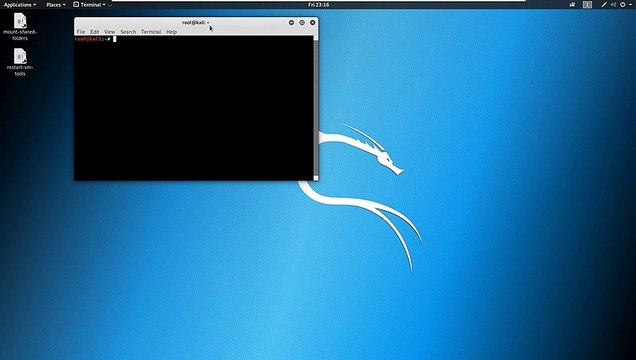Maximize the root@kali terminal window
Viewport: 636px width, 360px height.
(x=302, y=23)
